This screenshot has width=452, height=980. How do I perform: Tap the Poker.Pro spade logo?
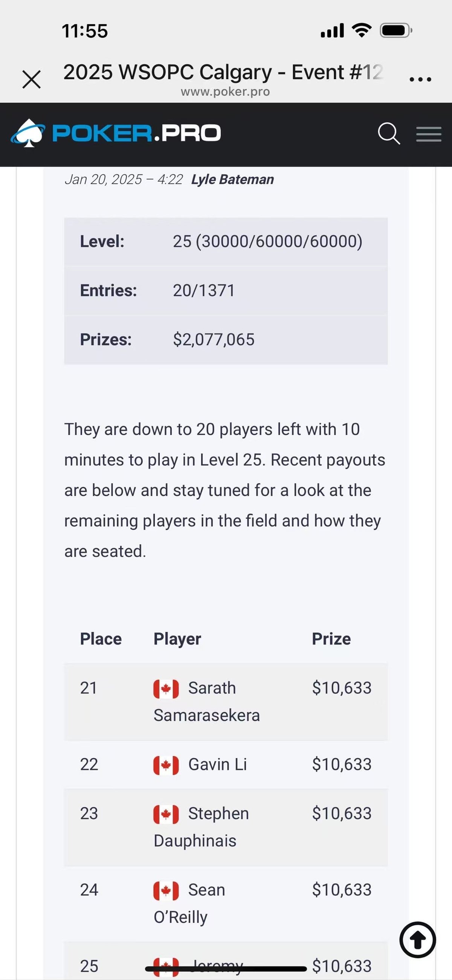click(x=28, y=133)
